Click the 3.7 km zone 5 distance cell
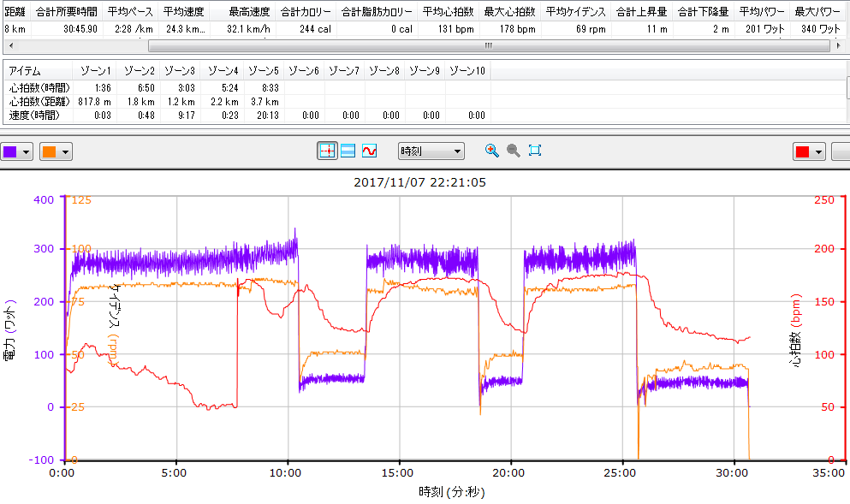Image resolution: width=850 pixels, height=504 pixels. click(x=265, y=101)
